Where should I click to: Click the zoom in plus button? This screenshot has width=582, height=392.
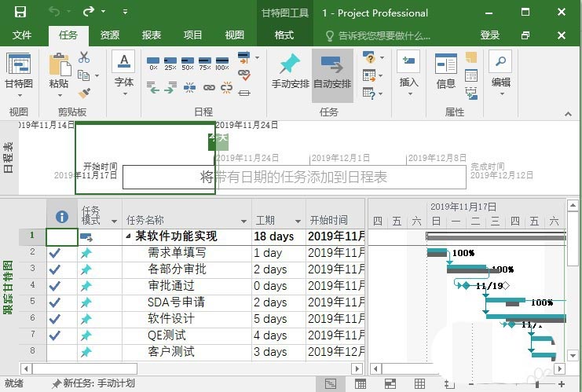[x=562, y=384]
